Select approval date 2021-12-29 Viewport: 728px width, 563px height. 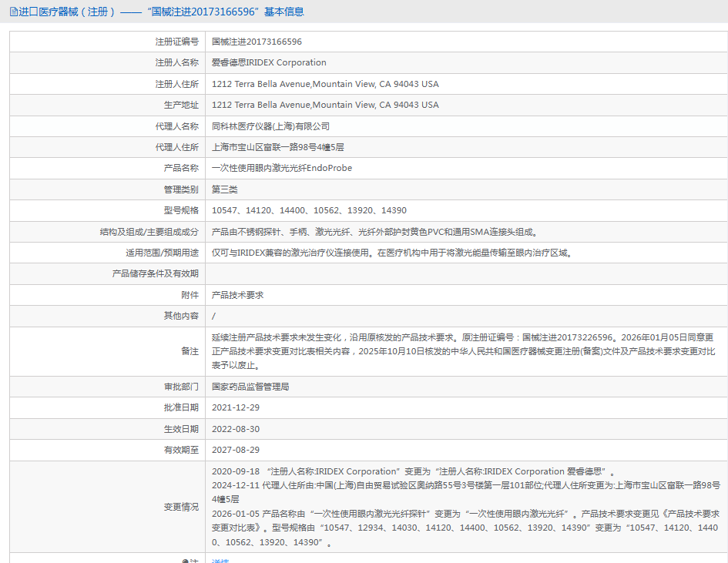[236, 407]
